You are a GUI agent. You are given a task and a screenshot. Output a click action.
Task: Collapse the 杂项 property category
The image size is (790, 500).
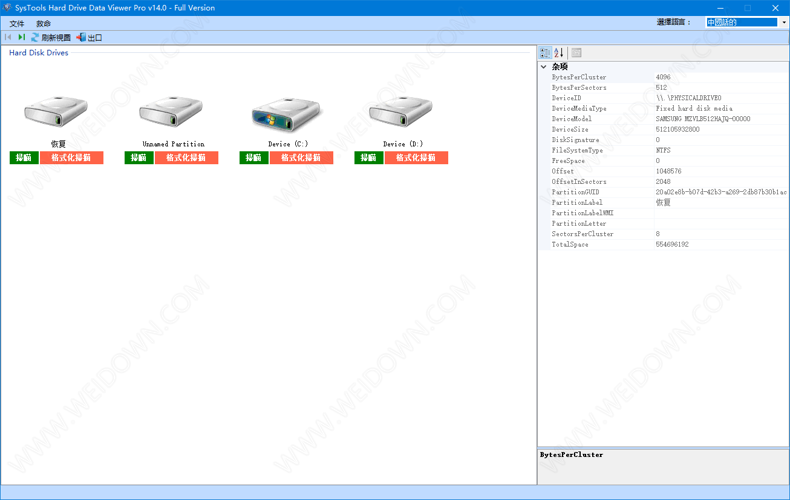[544, 67]
